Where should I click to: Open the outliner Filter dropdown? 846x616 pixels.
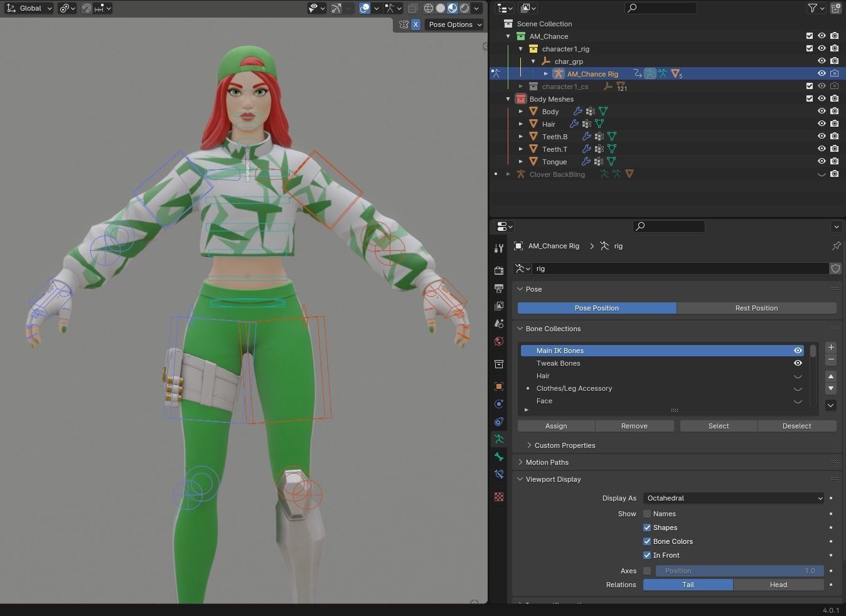tap(815, 8)
